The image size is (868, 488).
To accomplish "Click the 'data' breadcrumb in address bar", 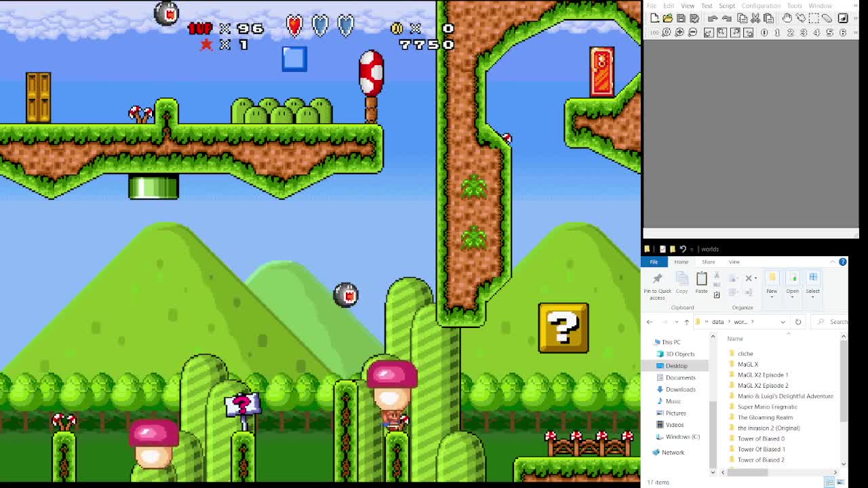I will [x=717, y=322].
